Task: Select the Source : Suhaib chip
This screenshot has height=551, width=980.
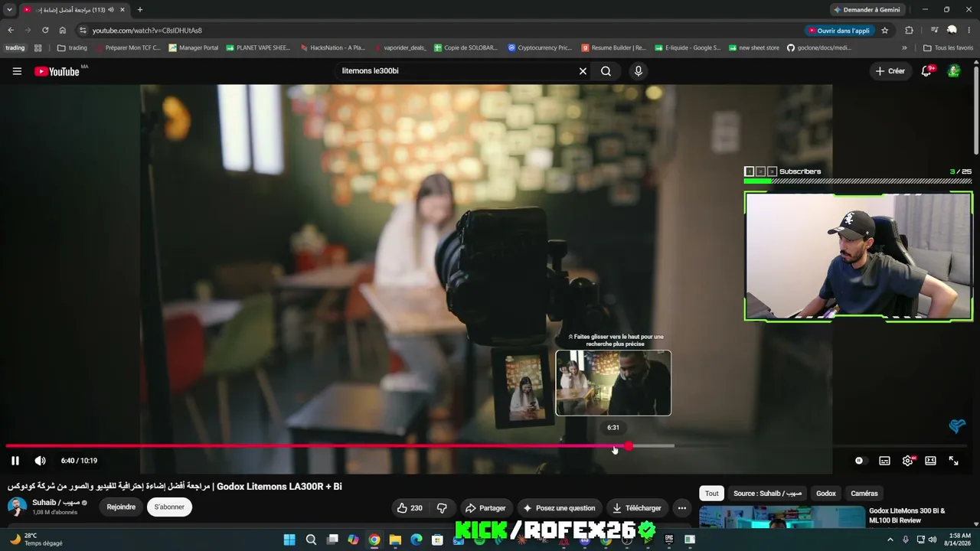Action: click(767, 494)
